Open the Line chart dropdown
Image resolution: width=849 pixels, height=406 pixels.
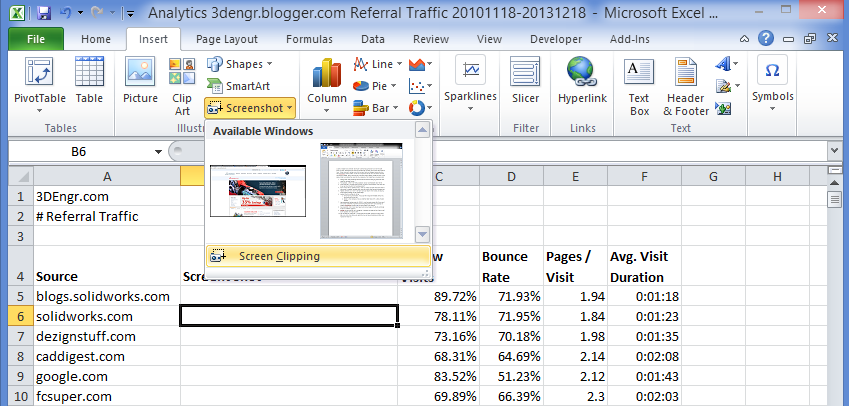(377, 64)
